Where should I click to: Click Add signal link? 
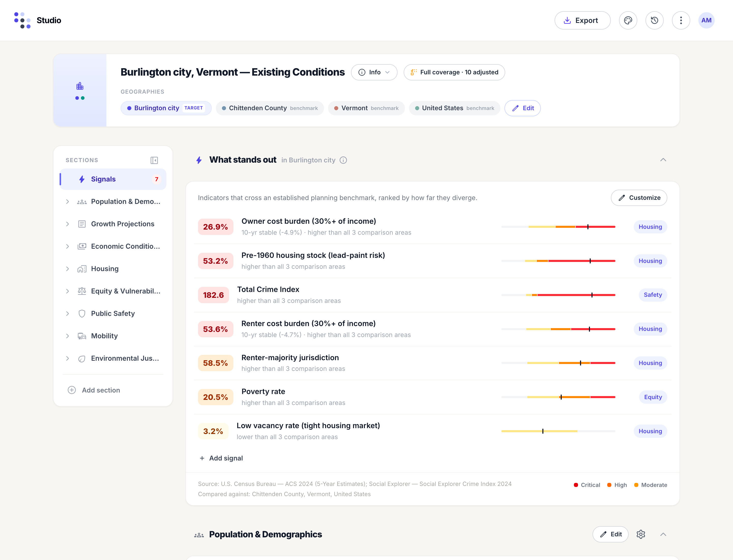click(221, 458)
